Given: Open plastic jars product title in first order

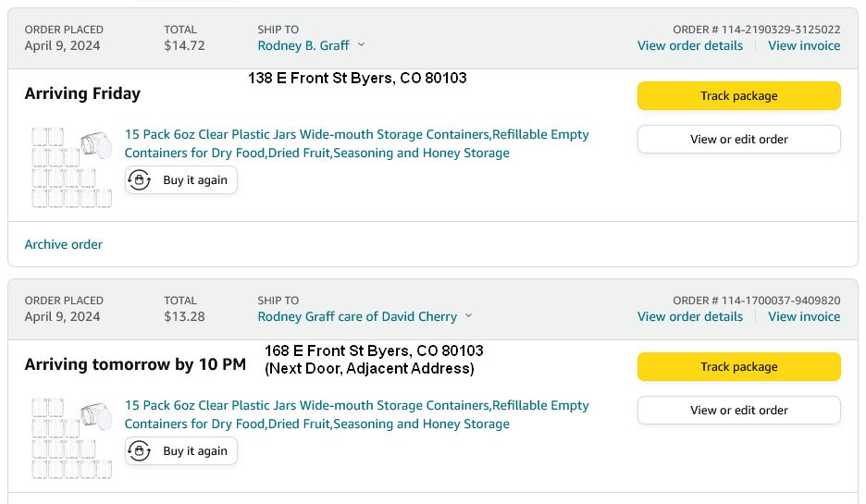Looking at the screenshot, I should [x=356, y=143].
